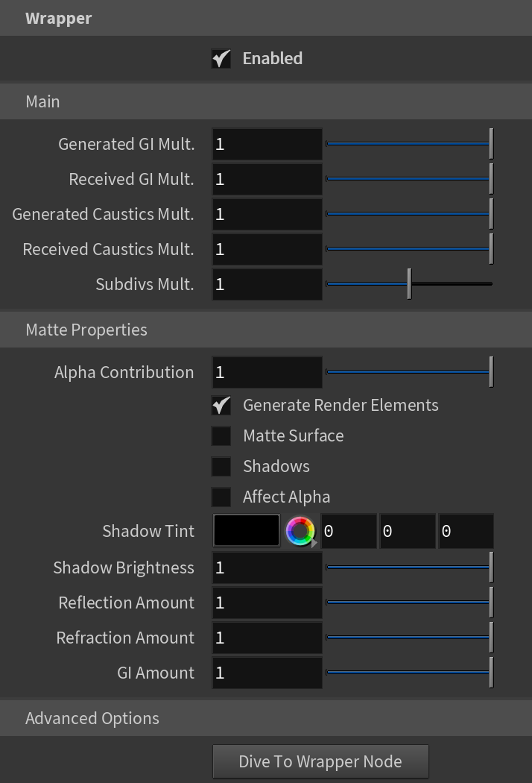The width and height of the screenshot is (532, 783).
Task: Collapse the Advanced Options section
Action: point(266,718)
